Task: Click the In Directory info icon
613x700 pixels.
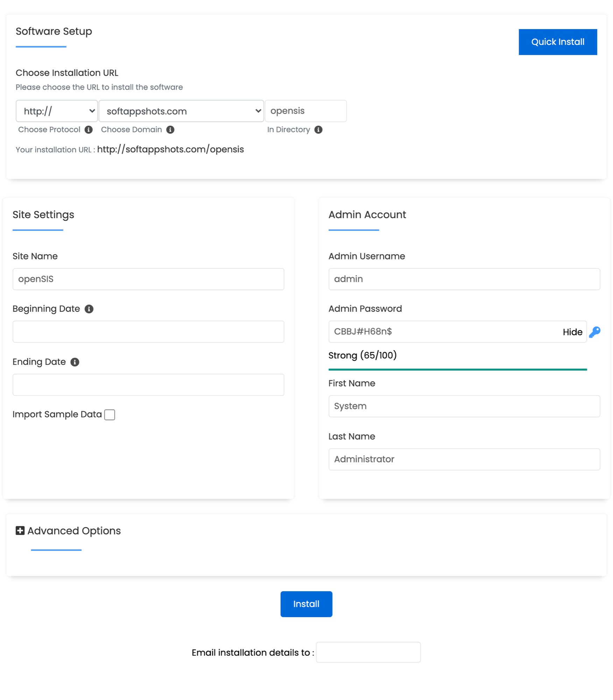Action: 319,129
